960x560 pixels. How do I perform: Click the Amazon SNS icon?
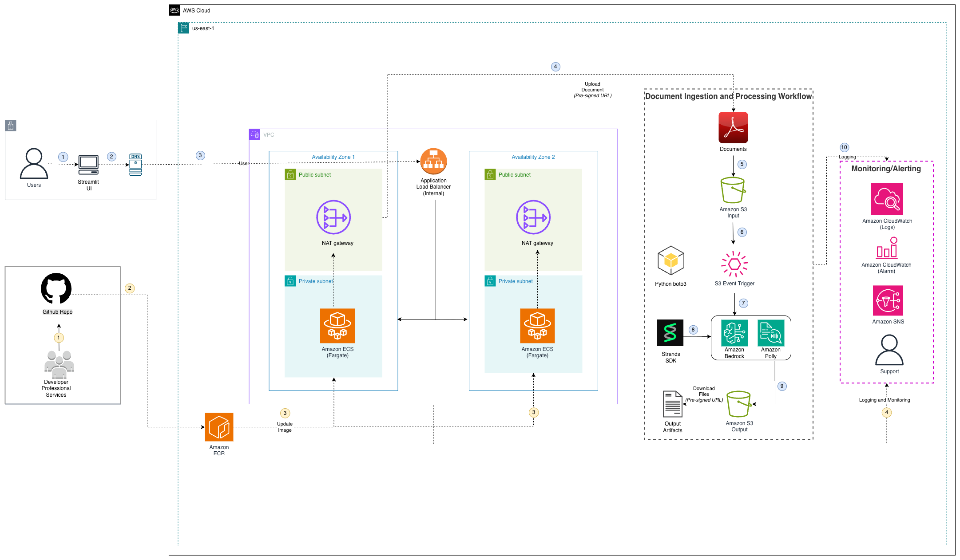click(x=888, y=300)
